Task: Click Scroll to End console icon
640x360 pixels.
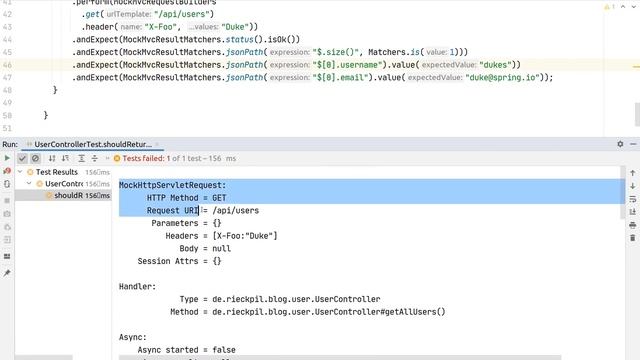Action: [633, 212]
